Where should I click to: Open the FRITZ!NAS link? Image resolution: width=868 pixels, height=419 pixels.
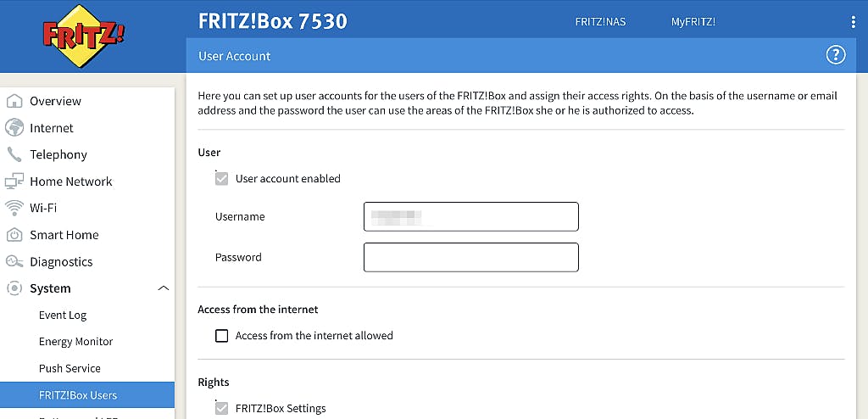(600, 22)
